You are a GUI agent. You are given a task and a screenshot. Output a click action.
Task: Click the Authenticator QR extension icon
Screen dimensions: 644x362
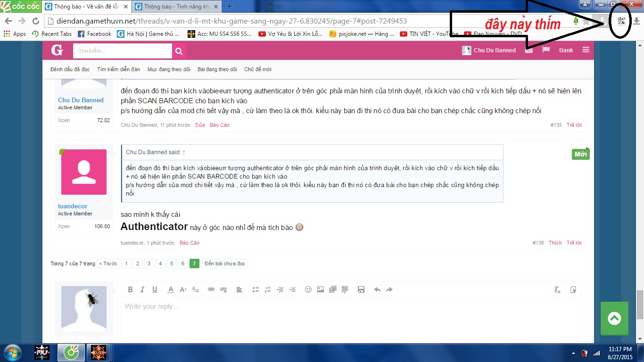pyautogui.click(x=621, y=21)
